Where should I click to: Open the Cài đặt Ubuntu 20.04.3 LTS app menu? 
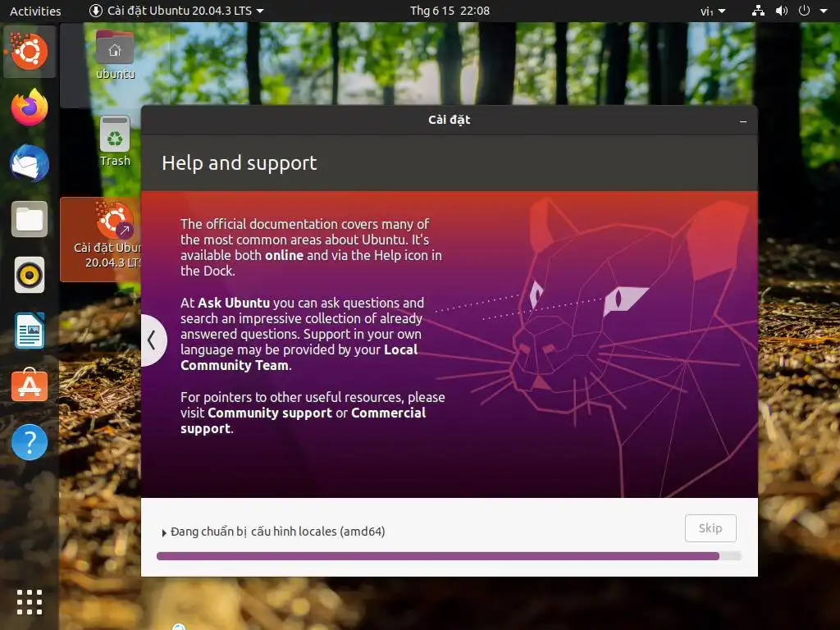click(176, 11)
